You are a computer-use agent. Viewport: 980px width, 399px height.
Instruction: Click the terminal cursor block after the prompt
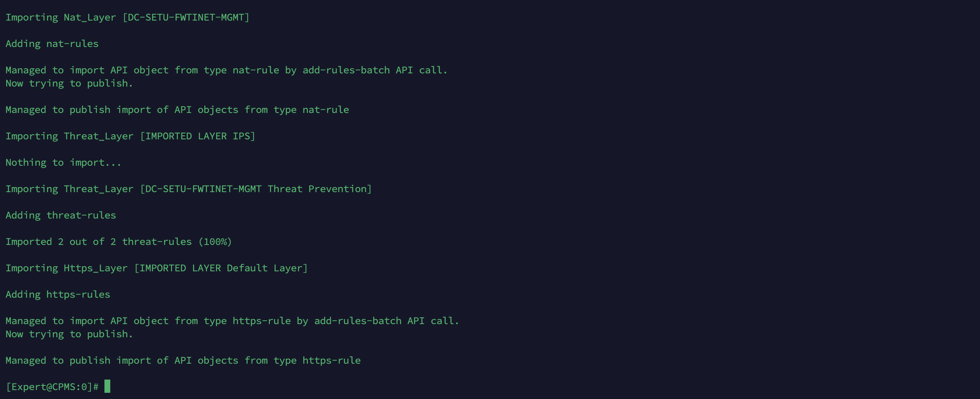pos(108,386)
